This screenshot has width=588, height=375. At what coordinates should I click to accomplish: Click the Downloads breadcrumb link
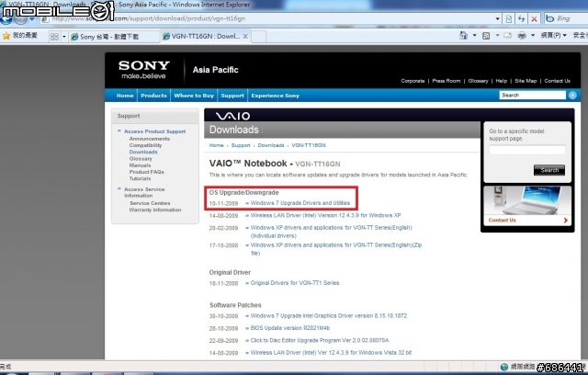(x=271, y=145)
